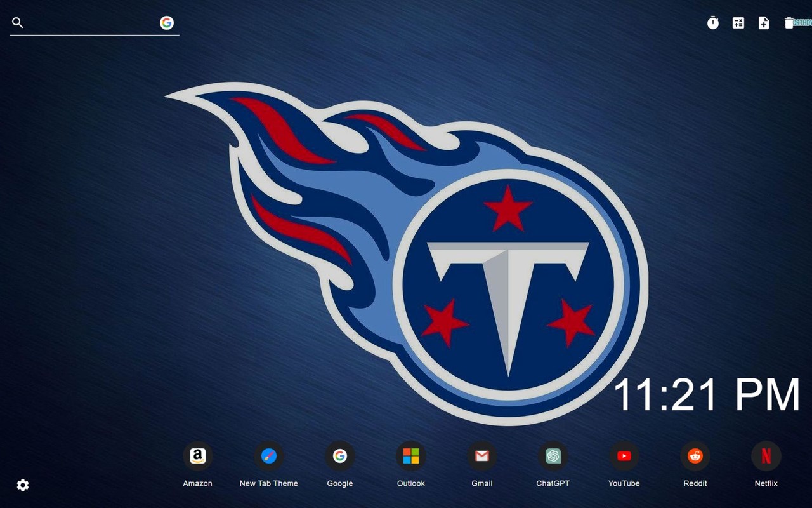
Task: Launch the ChatGPT shortcut icon
Action: pos(553,456)
